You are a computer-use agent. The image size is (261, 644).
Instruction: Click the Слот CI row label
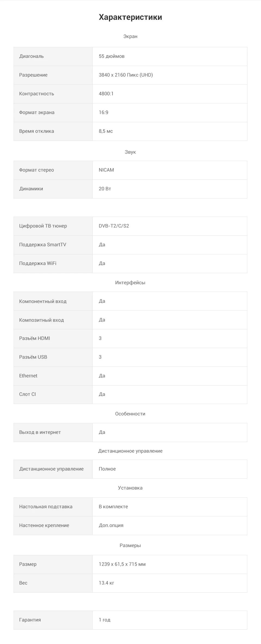coord(27,394)
